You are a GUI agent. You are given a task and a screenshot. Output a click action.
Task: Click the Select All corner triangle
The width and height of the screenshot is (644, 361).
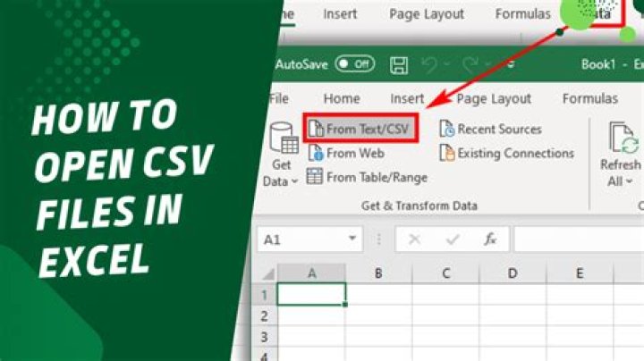point(267,273)
